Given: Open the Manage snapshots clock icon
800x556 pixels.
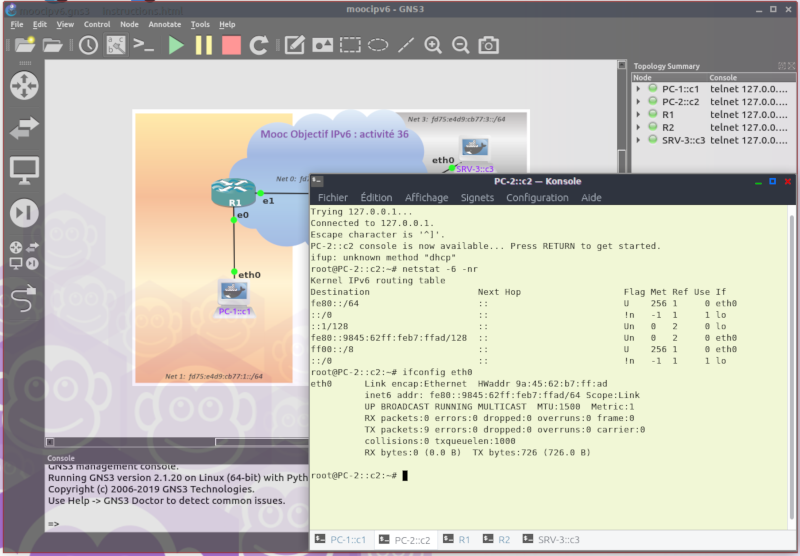Looking at the screenshot, I should 88,45.
